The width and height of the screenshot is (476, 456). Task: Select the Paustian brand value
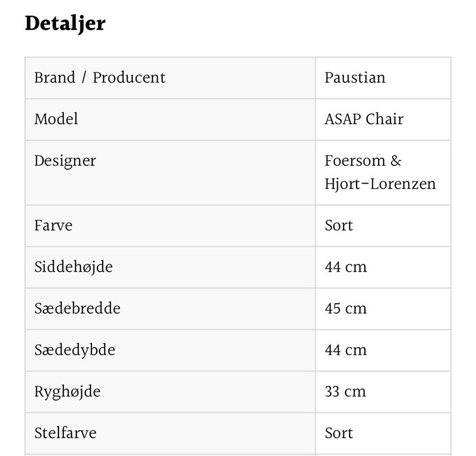pos(355,78)
